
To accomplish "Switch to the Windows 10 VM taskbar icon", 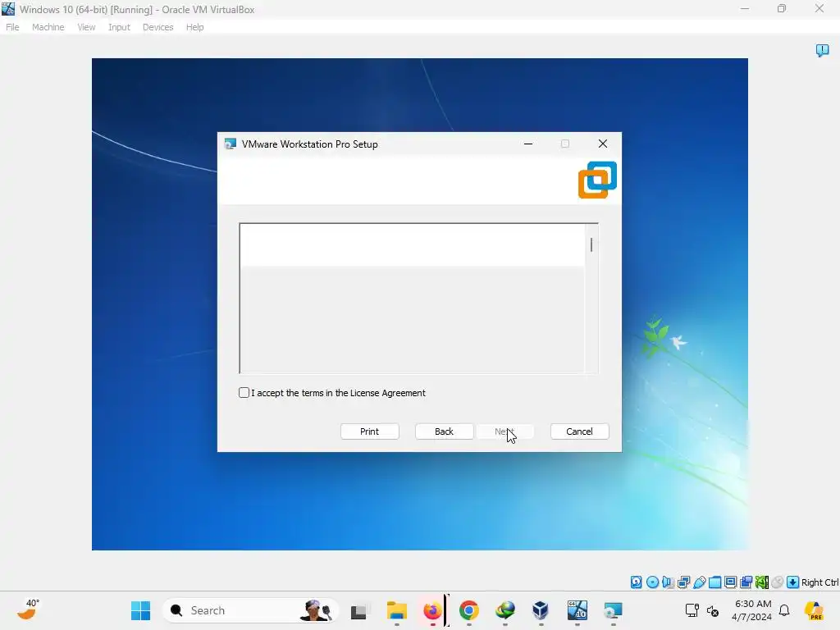I will [x=577, y=610].
